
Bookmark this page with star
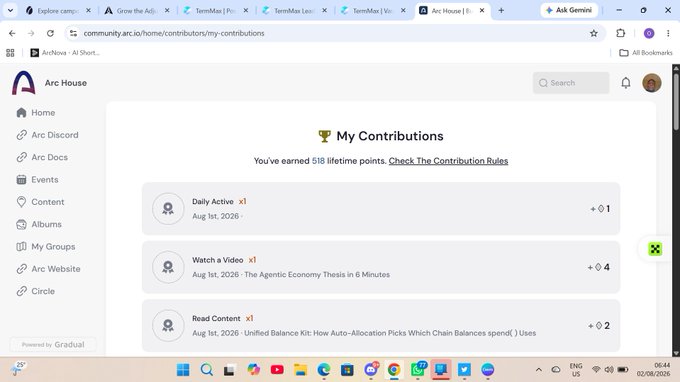pyautogui.click(x=594, y=33)
